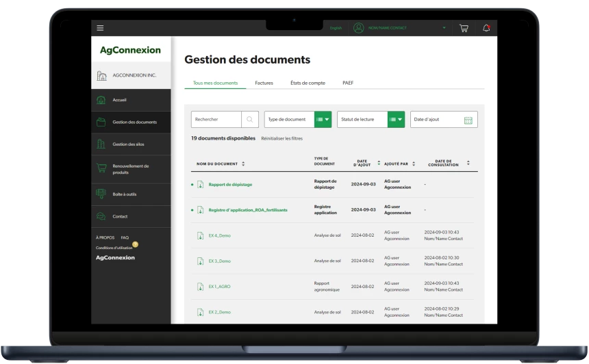Open the user account dropdown arrow

[444, 28]
